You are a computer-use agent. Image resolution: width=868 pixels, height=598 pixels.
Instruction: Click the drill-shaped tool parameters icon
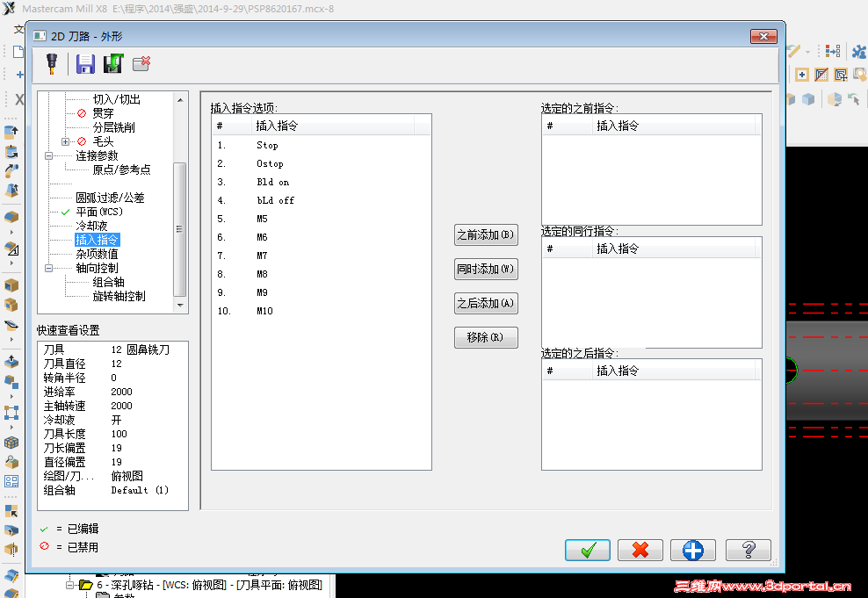[53, 63]
